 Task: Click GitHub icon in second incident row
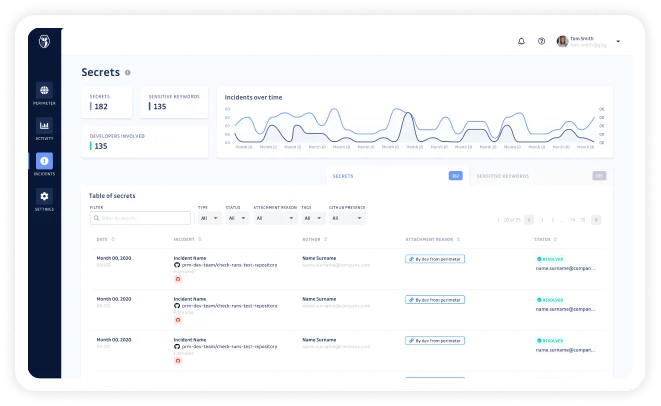coord(177,306)
